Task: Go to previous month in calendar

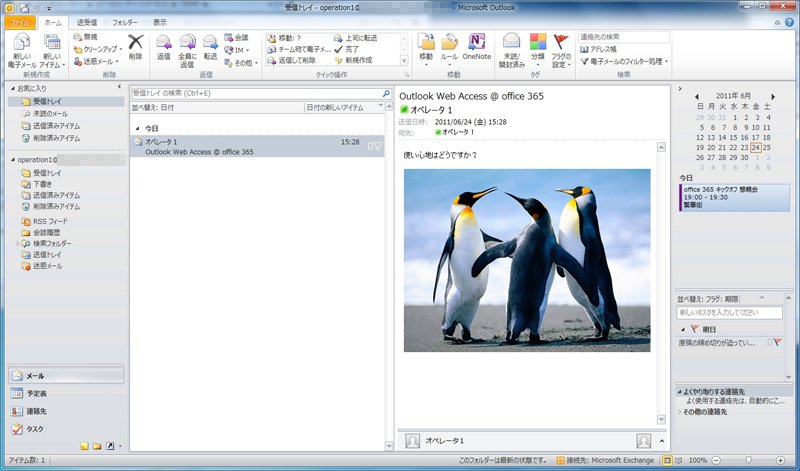Action: (x=697, y=96)
